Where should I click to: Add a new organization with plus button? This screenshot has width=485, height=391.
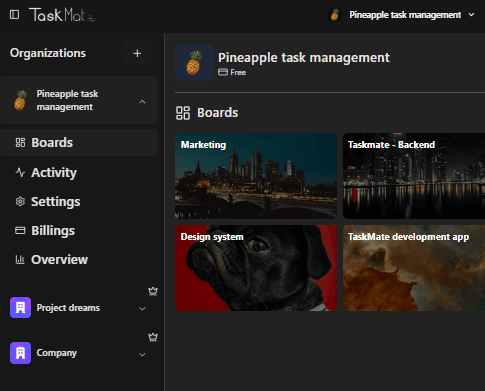pos(137,53)
